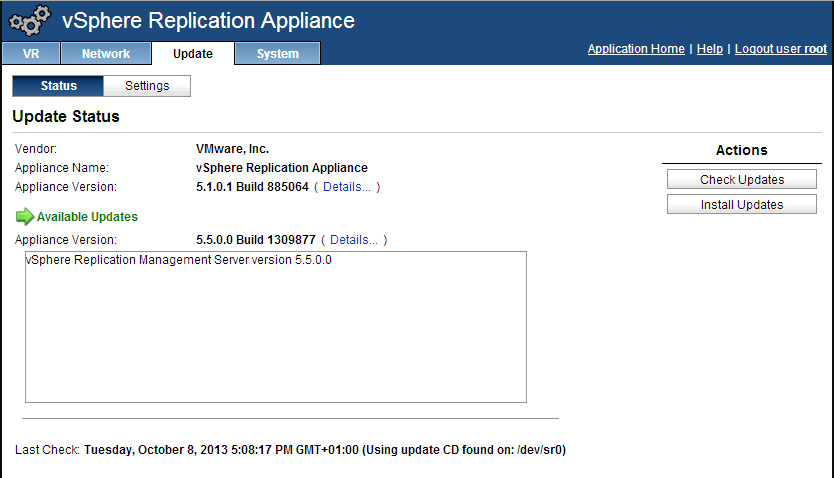Click the gears logo icon

(x=29, y=21)
